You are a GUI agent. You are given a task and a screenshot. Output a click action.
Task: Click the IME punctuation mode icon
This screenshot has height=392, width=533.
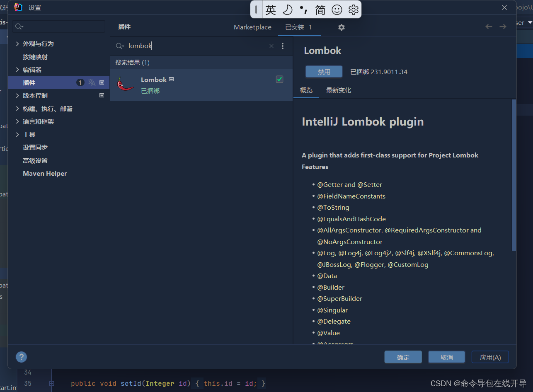304,9
